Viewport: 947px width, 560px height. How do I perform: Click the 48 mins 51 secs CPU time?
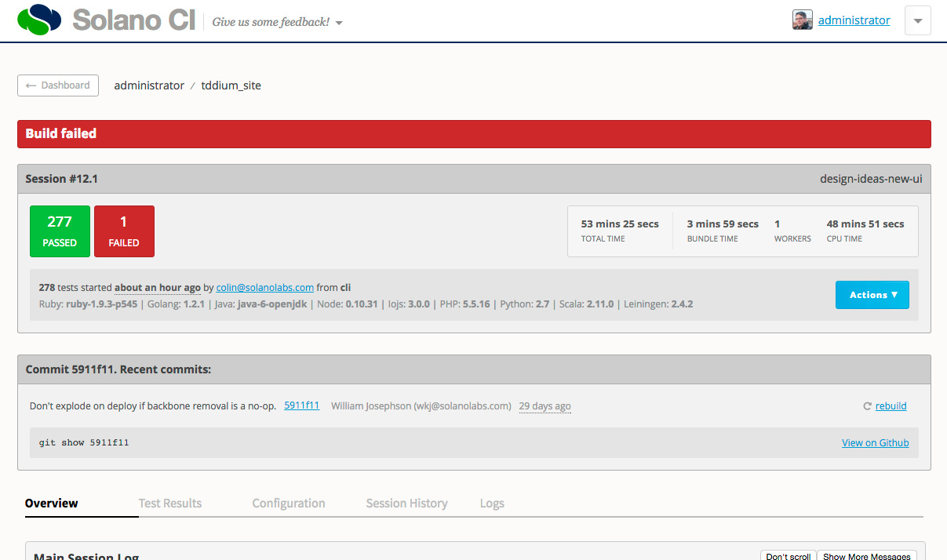(x=865, y=224)
